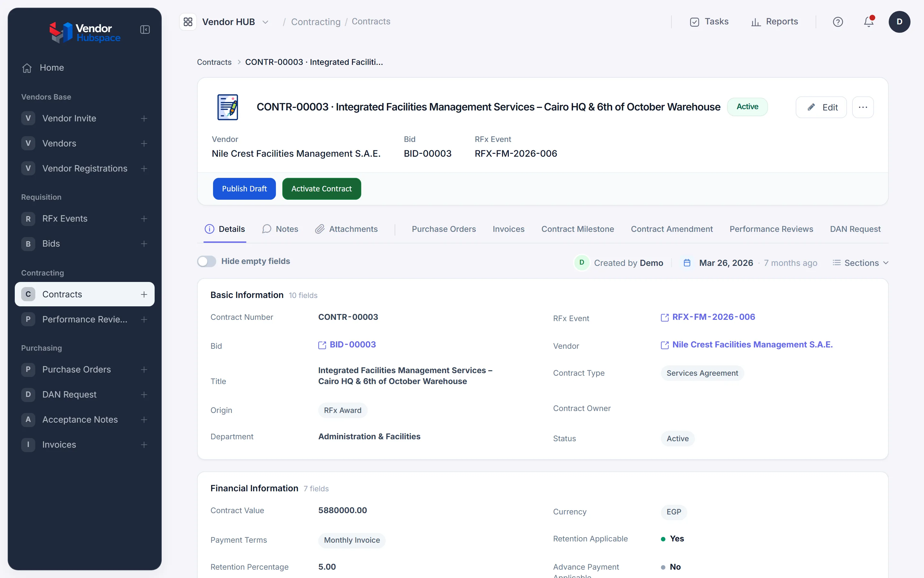Open the Contract Amendment tab
Viewport: 924px width, 578px height.
(672, 229)
